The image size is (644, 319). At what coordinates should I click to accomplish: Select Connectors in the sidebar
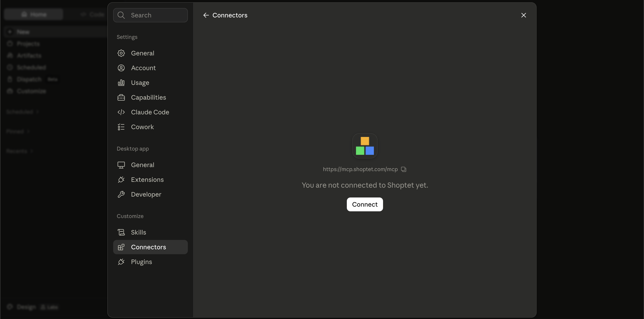pos(150,247)
